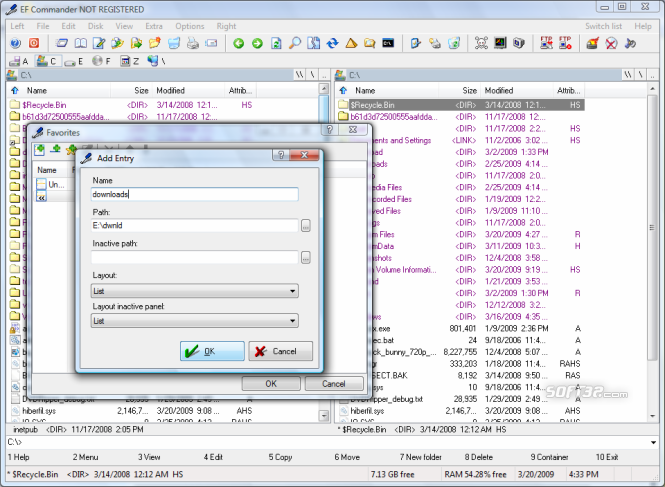
Task: Click the green forward arrow toolbar icon
Action: pyautogui.click(x=257, y=43)
